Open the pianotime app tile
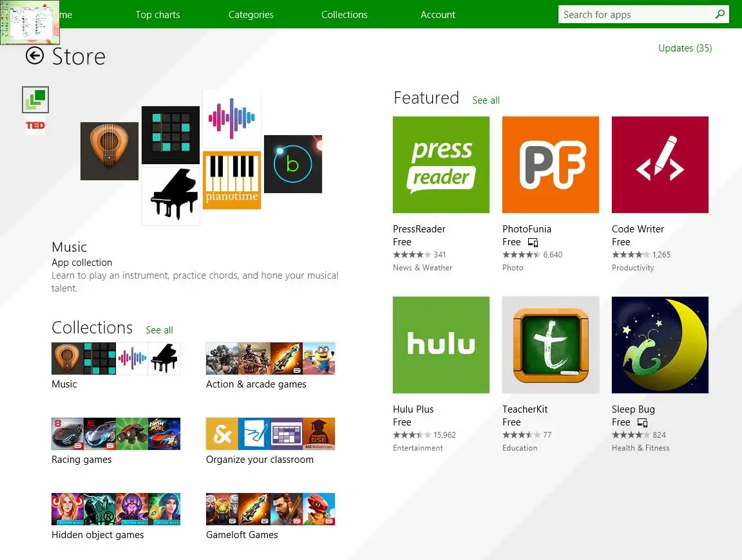Screen dimensions: 742x560 [x=232, y=180]
